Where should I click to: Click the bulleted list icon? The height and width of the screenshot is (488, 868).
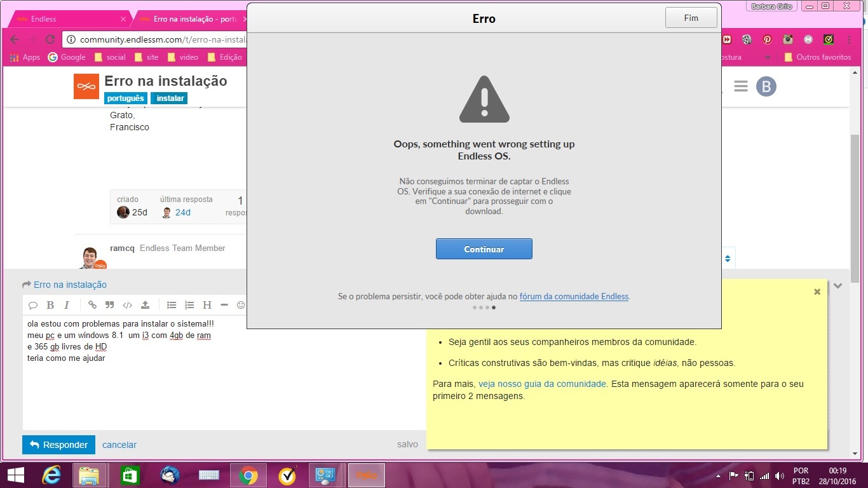[172, 305]
